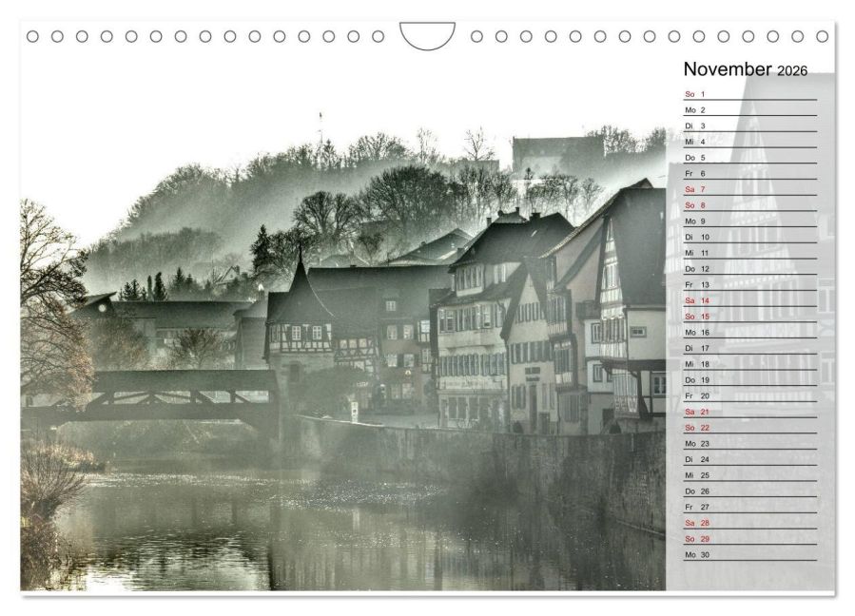Click the hanging notch at top center
Screen dimensions: 855x616
pyautogui.click(x=428, y=34)
